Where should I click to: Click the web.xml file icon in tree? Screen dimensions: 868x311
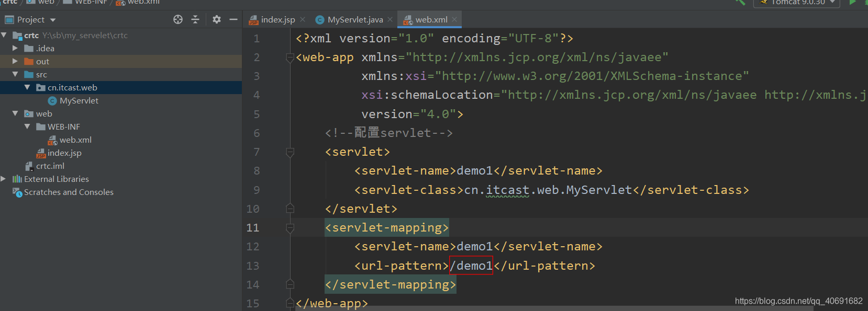coord(52,140)
